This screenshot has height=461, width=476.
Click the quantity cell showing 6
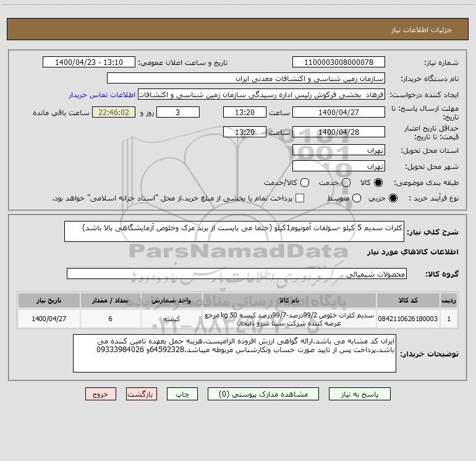pyautogui.click(x=110, y=319)
